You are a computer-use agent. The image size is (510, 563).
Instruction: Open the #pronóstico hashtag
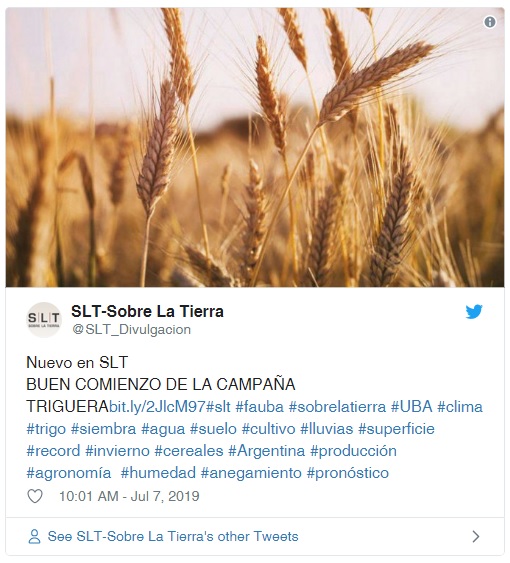[348, 473]
